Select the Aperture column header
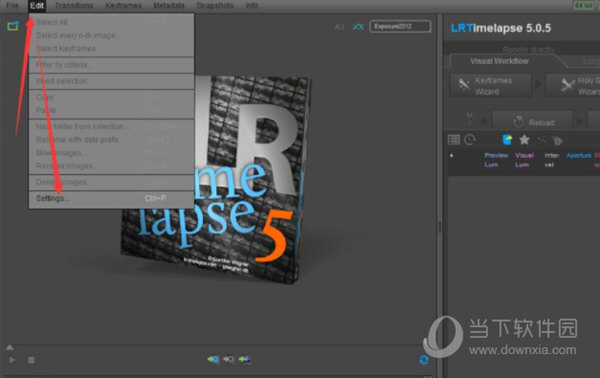The width and height of the screenshot is (600, 378). coord(579,155)
